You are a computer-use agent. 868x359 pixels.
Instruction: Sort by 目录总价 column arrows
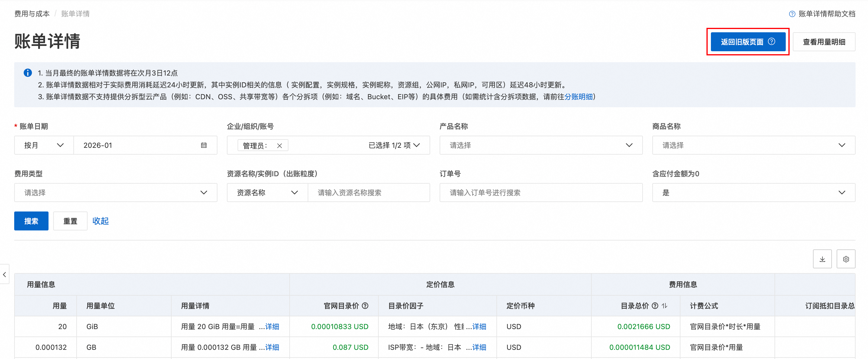tap(664, 306)
